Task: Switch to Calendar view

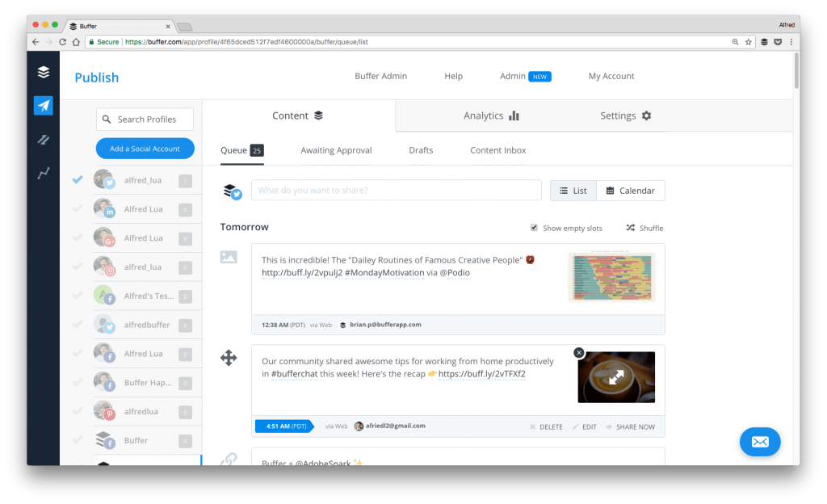Action: pos(631,190)
